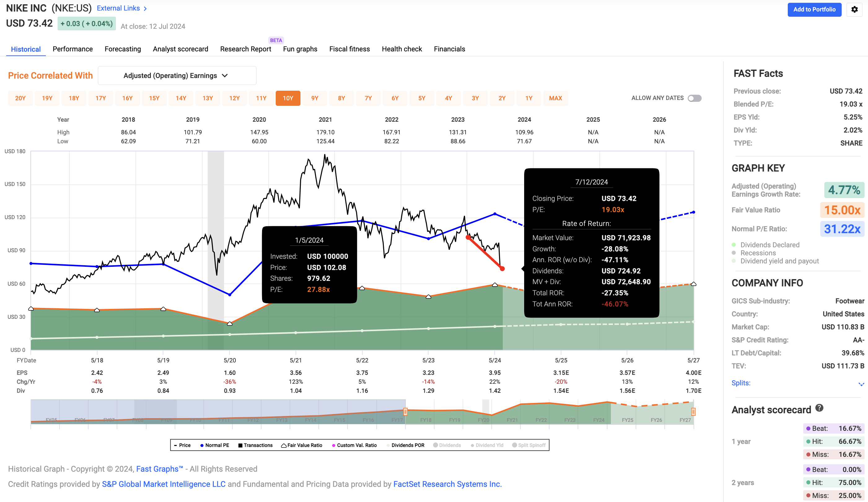Open the Analyst scorecard tab

click(181, 49)
